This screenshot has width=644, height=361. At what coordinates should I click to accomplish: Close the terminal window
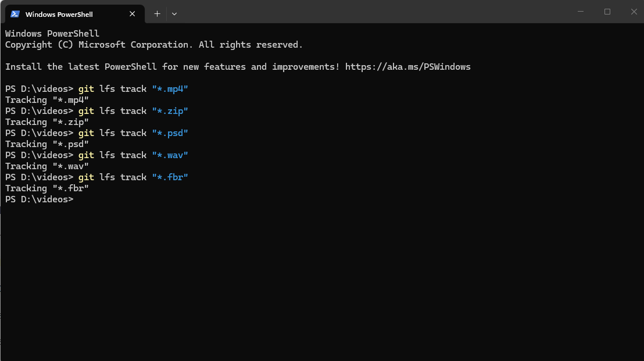click(x=634, y=12)
